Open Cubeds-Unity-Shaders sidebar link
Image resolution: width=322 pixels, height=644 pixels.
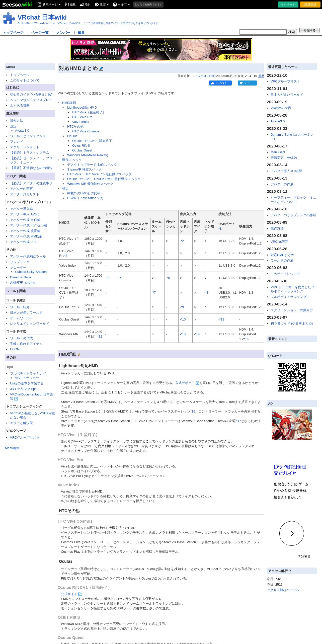pos(31,272)
